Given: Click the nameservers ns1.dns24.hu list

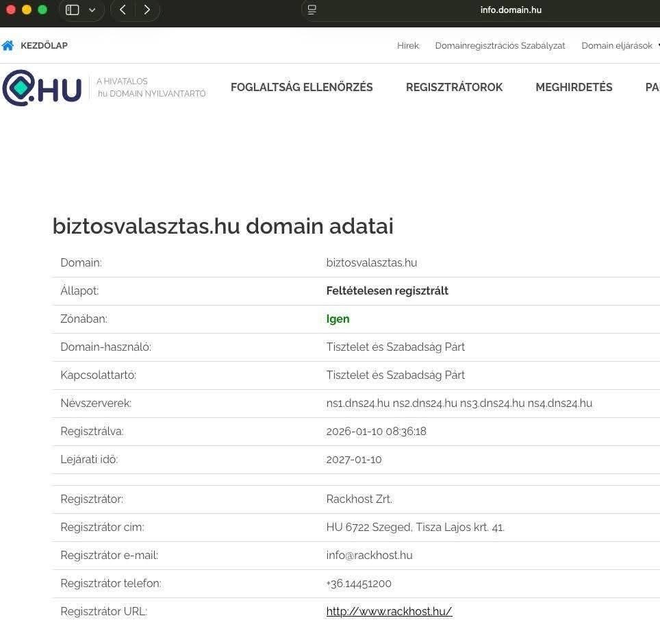Looking at the screenshot, I should click(x=459, y=403).
